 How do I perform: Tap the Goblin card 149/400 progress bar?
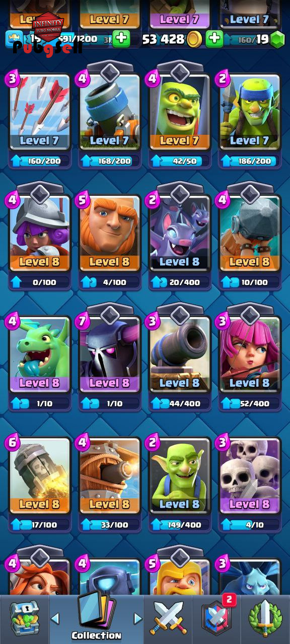[180, 525]
